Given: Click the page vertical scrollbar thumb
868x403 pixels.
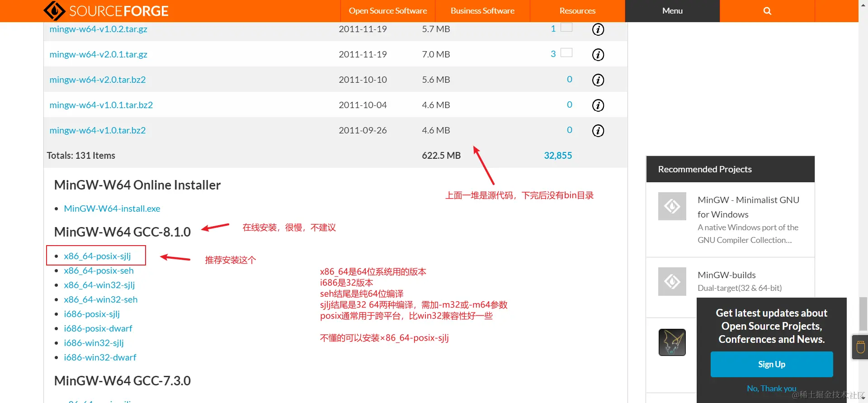Looking at the screenshot, I should (863, 314).
